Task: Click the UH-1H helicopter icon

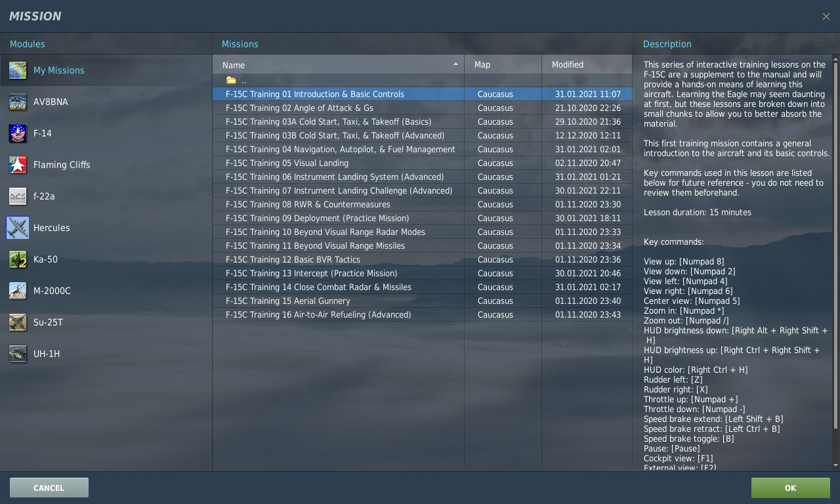Action: (x=18, y=354)
